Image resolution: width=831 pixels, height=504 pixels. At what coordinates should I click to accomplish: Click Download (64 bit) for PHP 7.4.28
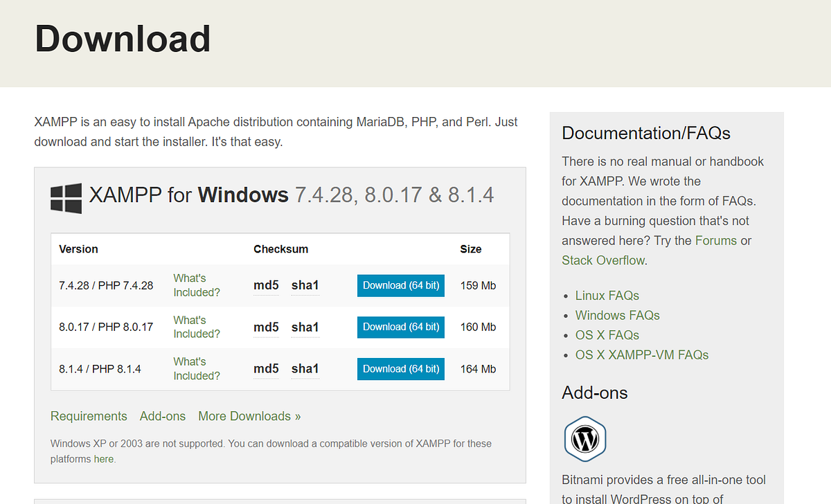pyautogui.click(x=400, y=285)
